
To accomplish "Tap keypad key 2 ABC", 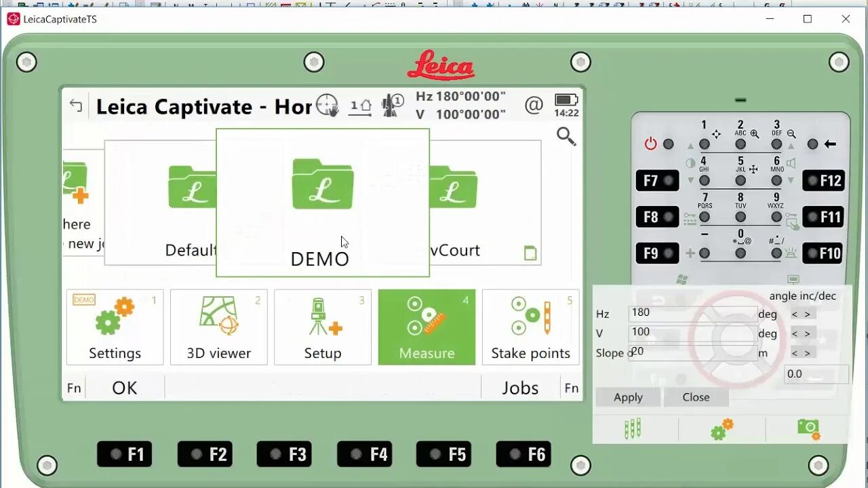I will click(741, 144).
